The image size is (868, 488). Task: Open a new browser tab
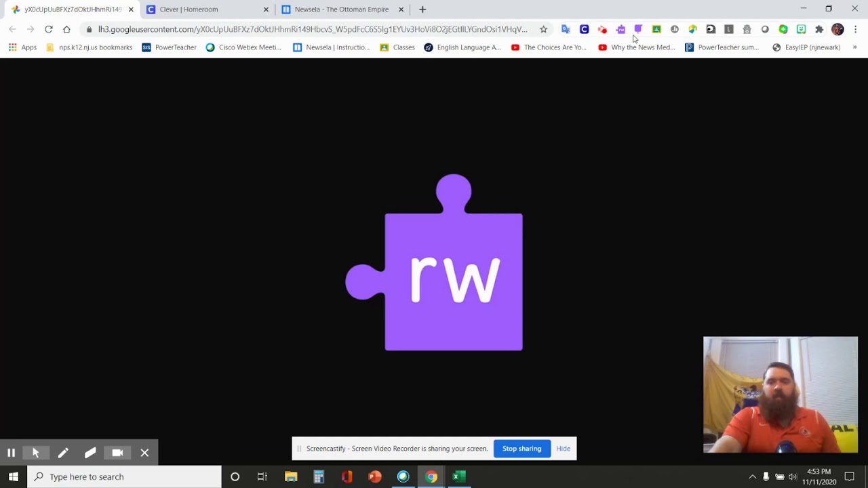click(x=422, y=9)
